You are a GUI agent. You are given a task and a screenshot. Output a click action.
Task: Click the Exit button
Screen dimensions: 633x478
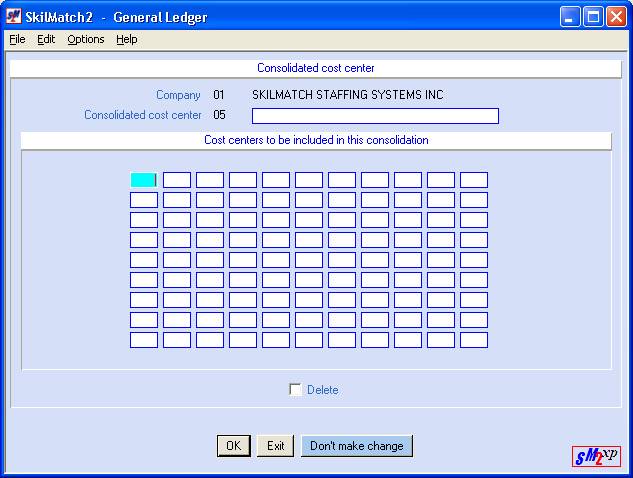(275, 446)
